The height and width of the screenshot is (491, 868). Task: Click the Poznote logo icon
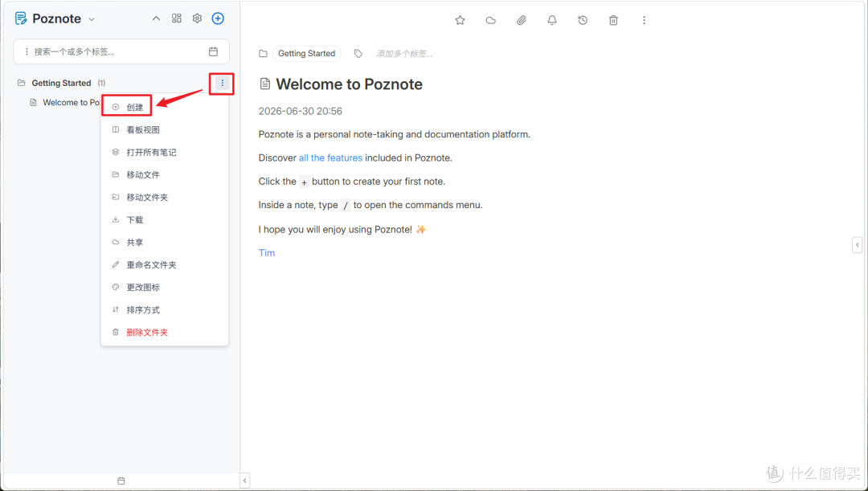tap(21, 18)
